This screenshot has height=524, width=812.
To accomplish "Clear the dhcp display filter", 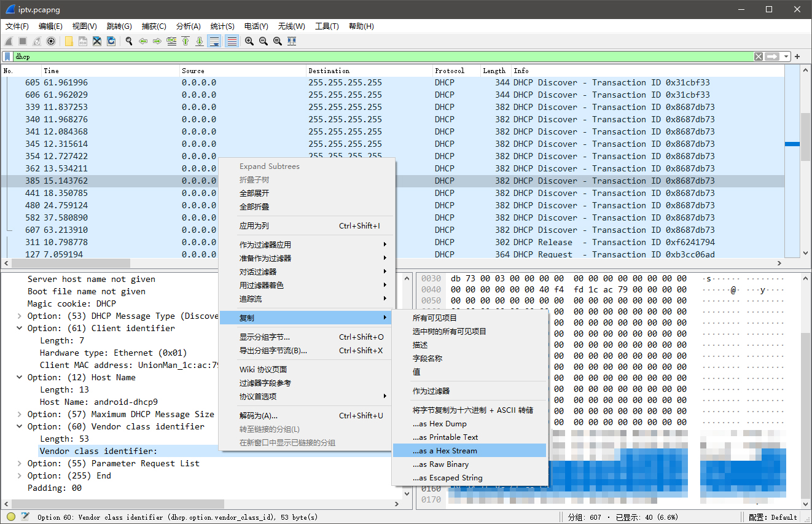I will tap(759, 57).
